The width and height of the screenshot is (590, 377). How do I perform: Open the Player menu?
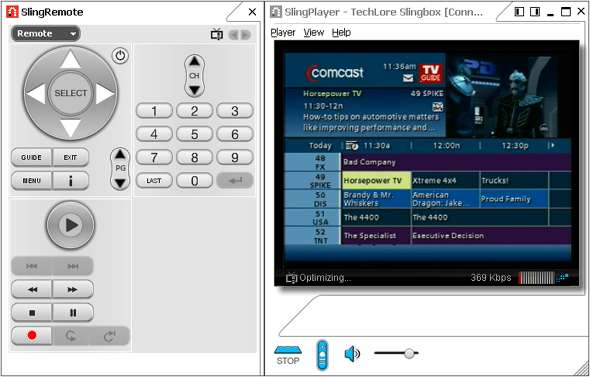[283, 33]
